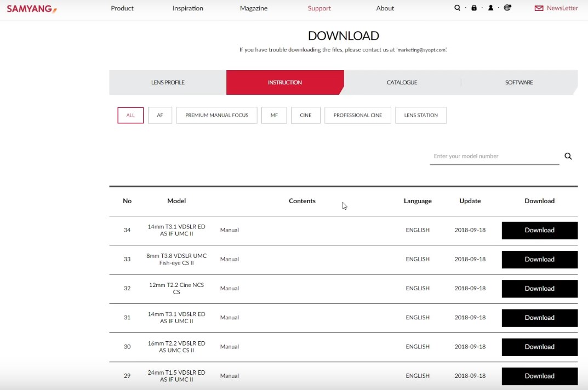Filter by Professional Cine category

pyautogui.click(x=357, y=115)
